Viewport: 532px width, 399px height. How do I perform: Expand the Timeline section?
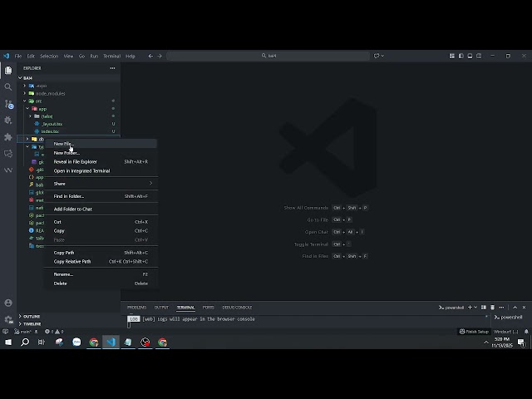coord(68,324)
